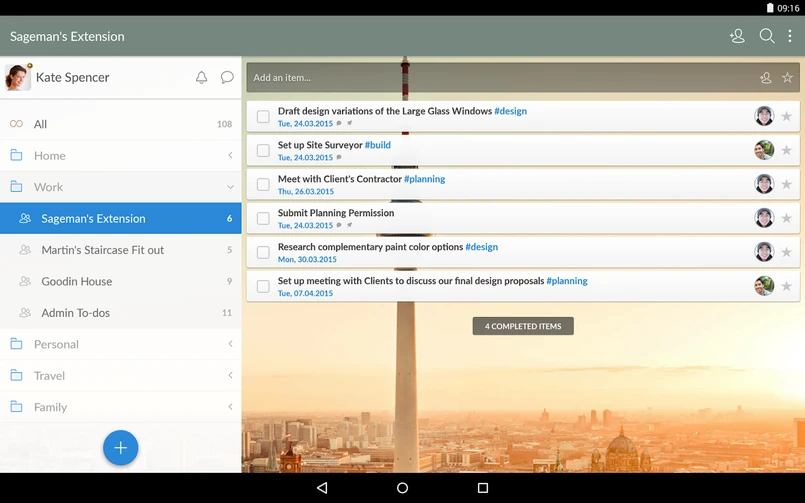Show the 4 completed items

[x=523, y=326]
